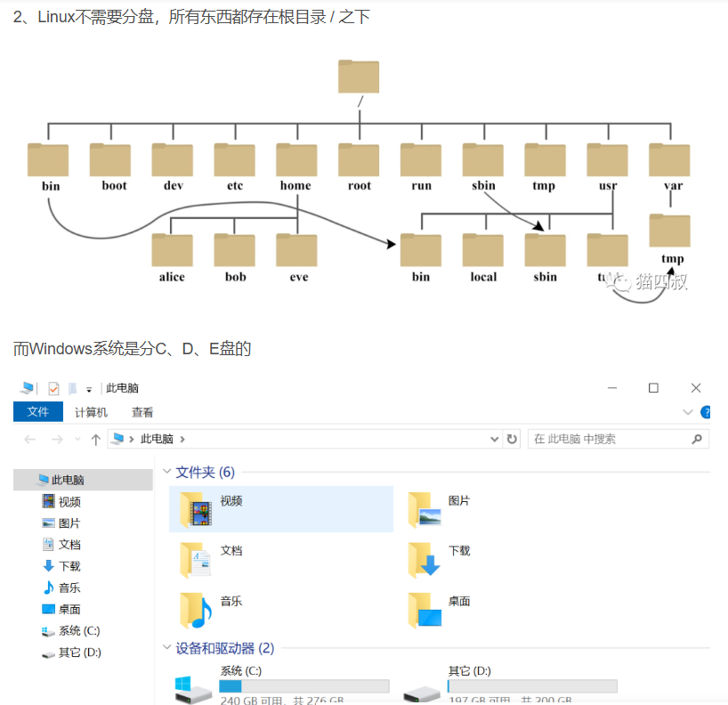Open the 文件 ribbon tab
728x705 pixels.
coord(38,412)
